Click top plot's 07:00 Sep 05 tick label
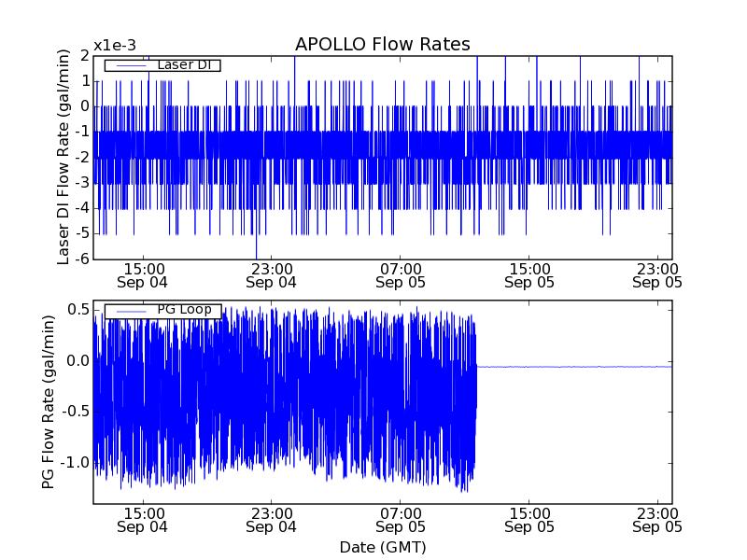The height and width of the screenshot is (560, 747). [x=401, y=275]
